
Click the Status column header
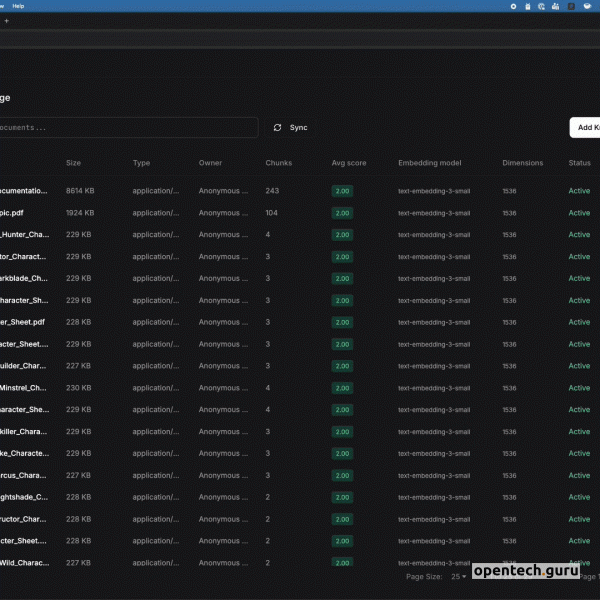[x=580, y=163]
